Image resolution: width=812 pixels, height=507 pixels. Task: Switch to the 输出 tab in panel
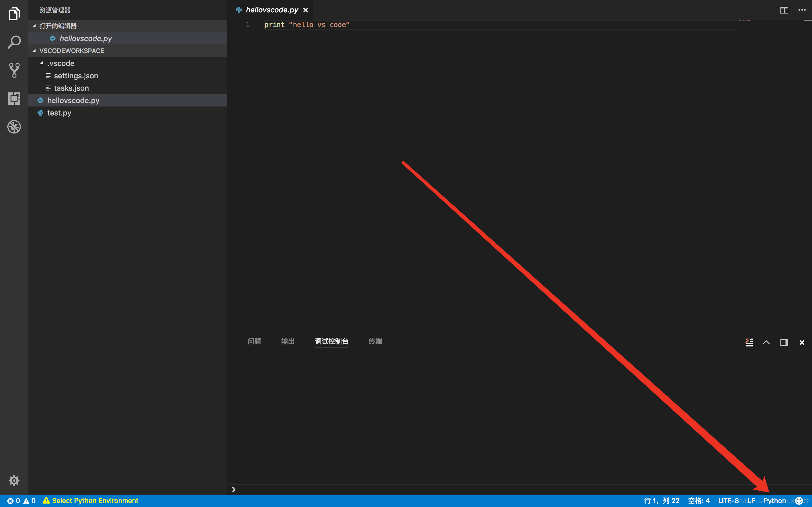tap(288, 341)
